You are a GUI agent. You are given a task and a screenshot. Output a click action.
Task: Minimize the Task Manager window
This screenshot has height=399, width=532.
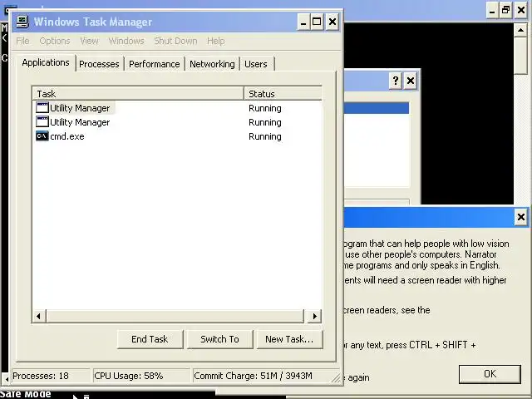[303, 22]
